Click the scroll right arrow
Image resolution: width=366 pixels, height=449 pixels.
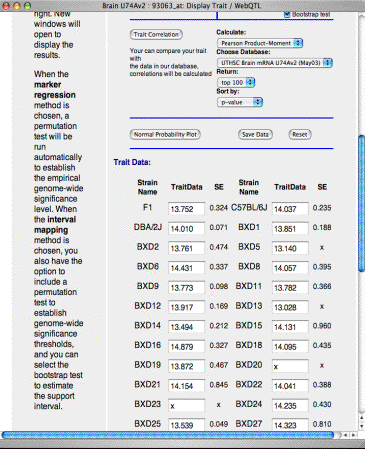point(353,435)
